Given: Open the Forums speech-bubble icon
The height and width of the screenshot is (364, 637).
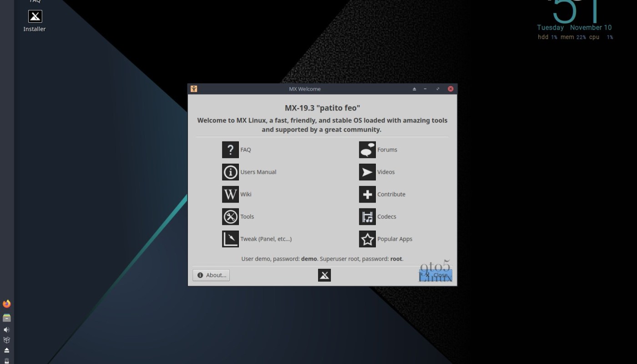Looking at the screenshot, I should tap(367, 150).
